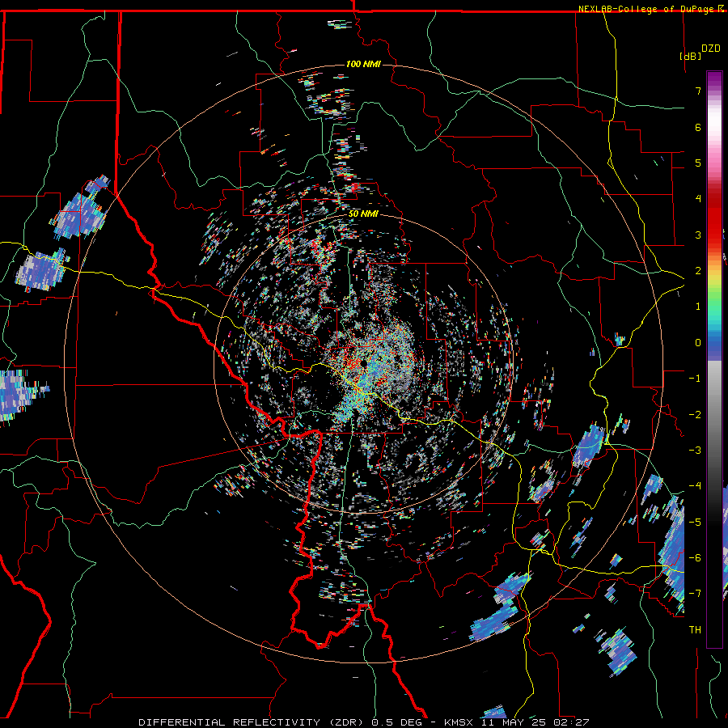Image resolution: width=728 pixels, height=728 pixels.
Task: Click the 4 value on the color scale
Action: (x=698, y=199)
